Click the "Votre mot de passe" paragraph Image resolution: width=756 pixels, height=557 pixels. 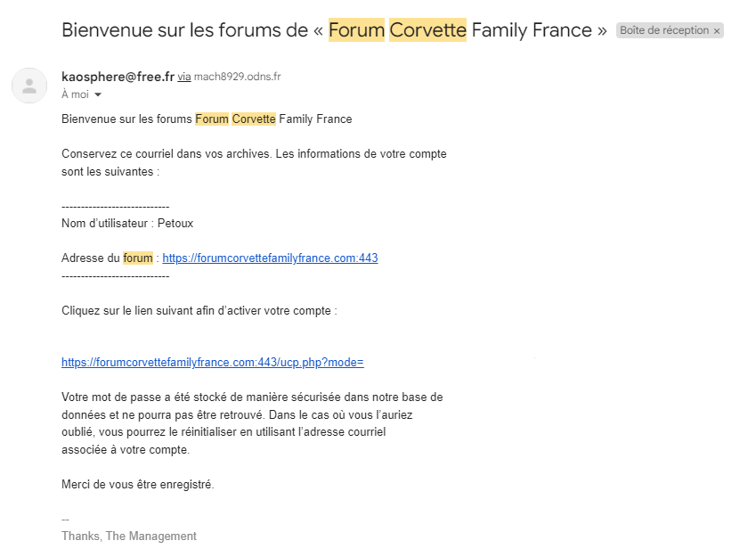252,423
